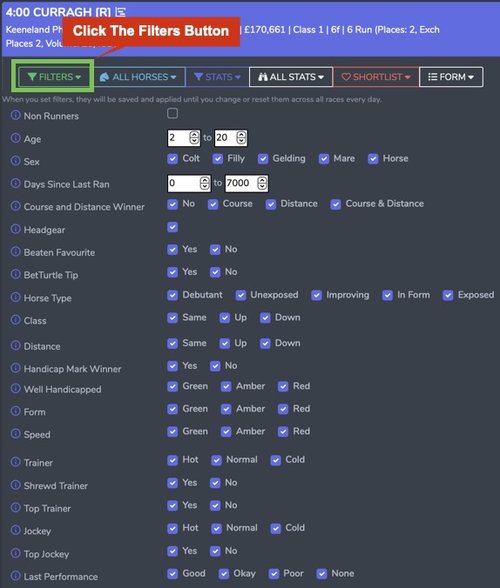
Task: Open the ALL STATS menu
Action: [291, 77]
